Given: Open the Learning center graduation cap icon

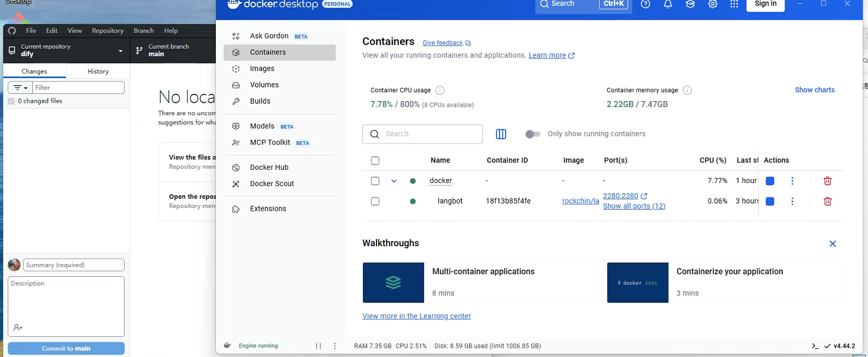Looking at the screenshot, I should [x=690, y=4].
